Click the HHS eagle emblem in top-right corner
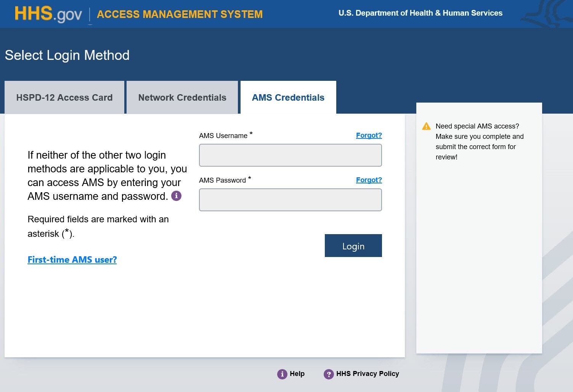Image resolution: width=573 pixels, height=392 pixels. point(549,14)
